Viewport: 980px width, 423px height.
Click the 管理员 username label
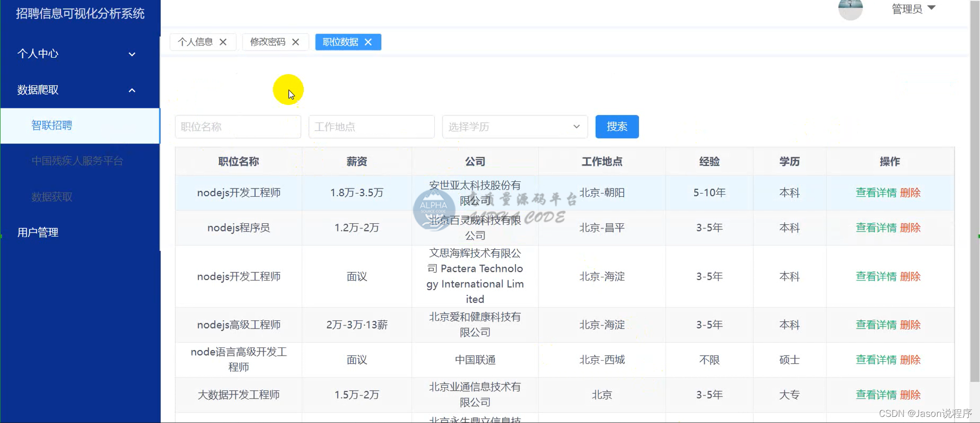[x=907, y=9]
